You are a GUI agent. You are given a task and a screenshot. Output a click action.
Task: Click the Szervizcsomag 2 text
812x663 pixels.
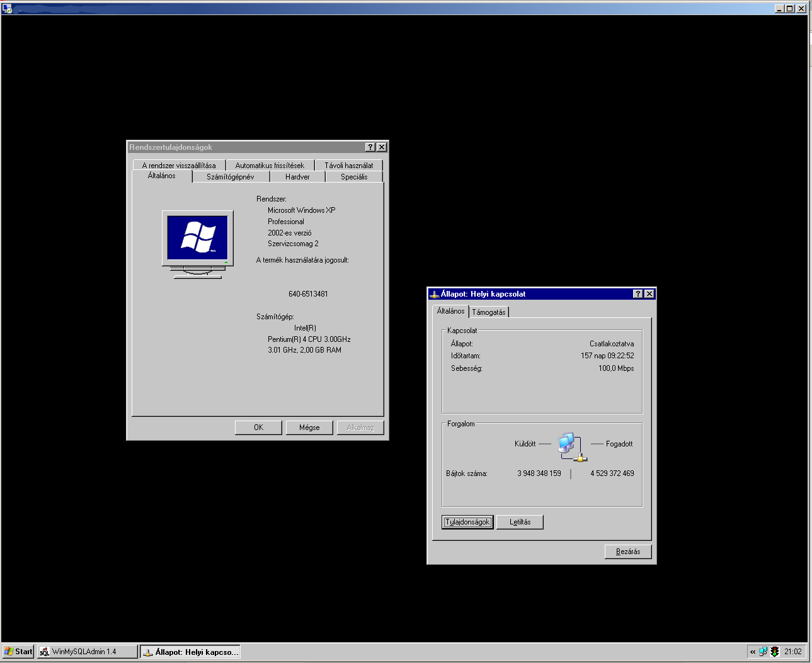(293, 244)
